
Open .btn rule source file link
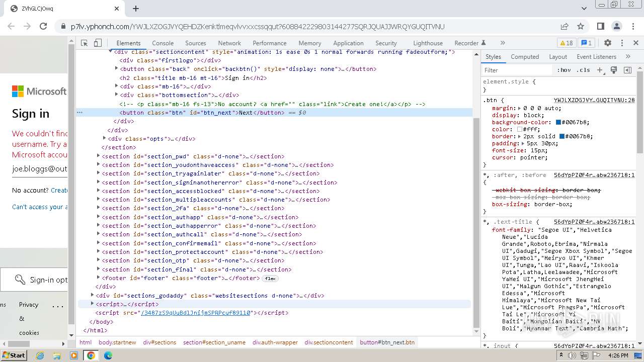(x=594, y=100)
